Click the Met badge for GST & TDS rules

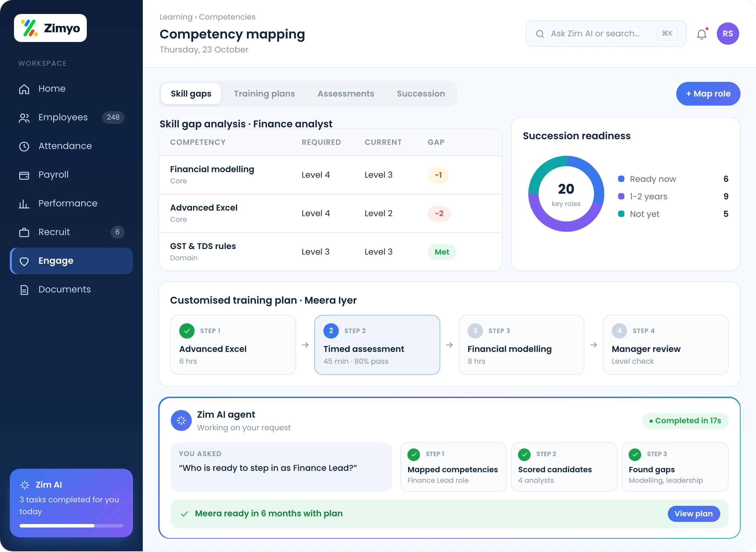coord(442,252)
